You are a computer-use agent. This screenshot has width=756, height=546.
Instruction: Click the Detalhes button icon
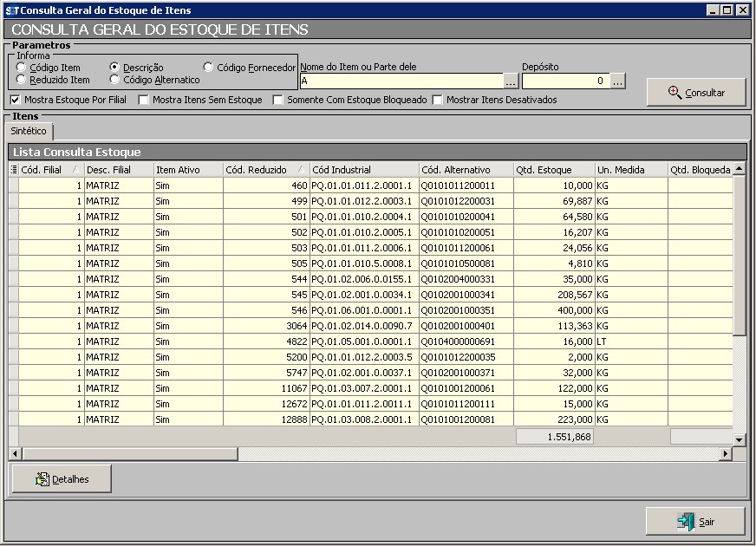[x=42, y=478]
